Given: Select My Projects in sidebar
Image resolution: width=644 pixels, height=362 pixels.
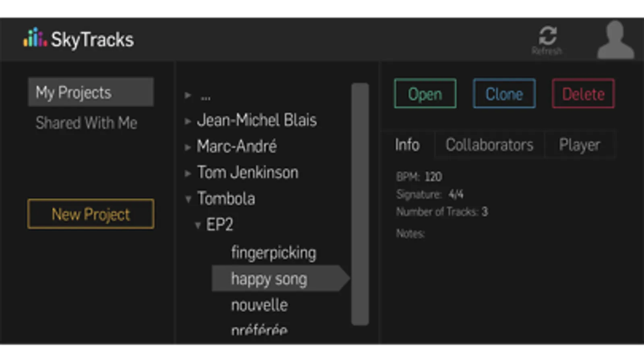Looking at the screenshot, I should pos(91,92).
